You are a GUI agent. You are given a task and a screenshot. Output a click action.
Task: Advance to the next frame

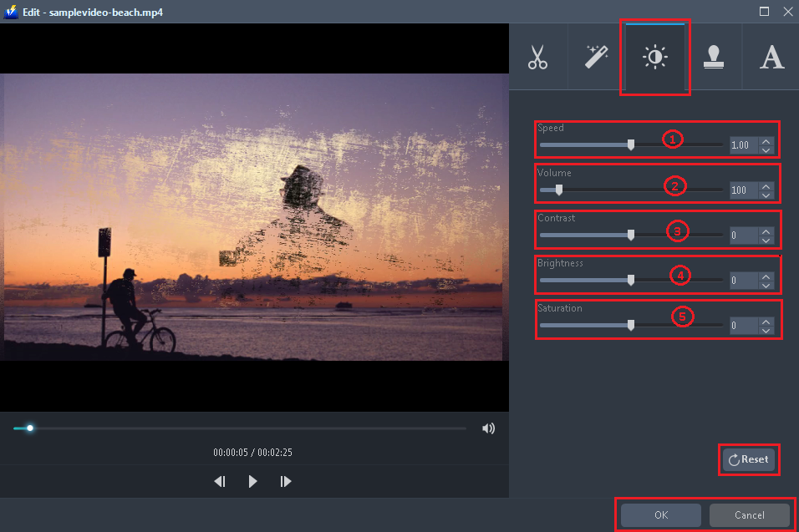pos(285,481)
